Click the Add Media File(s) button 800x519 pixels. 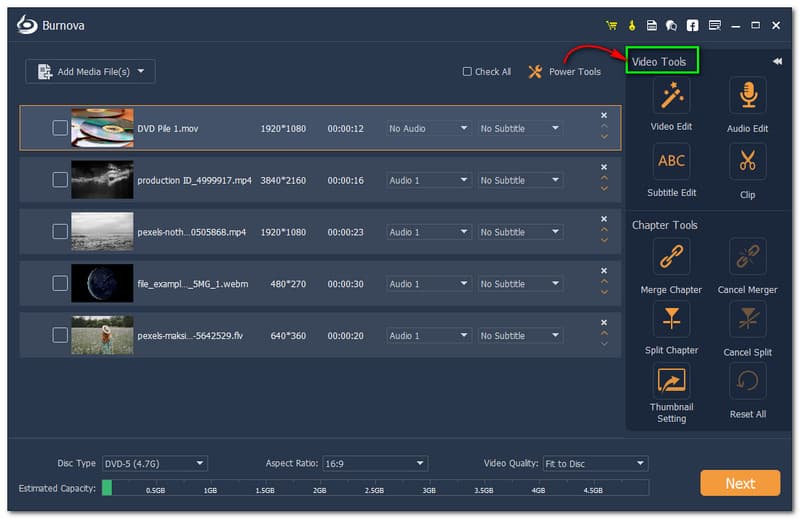(x=90, y=71)
